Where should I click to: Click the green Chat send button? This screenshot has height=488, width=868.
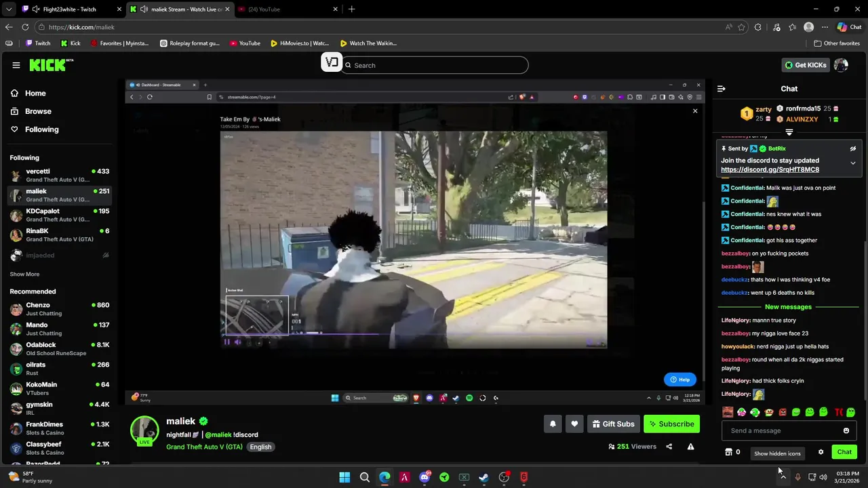[x=844, y=452]
